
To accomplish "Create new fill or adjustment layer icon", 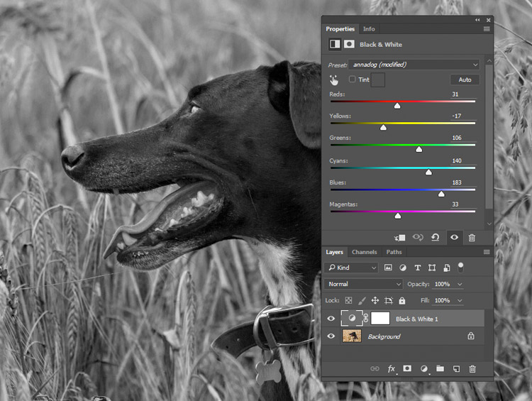I will [423, 369].
